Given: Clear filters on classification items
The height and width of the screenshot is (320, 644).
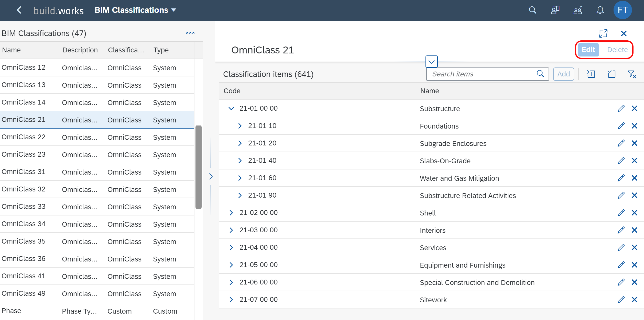Looking at the screenshot, I should point(632,74).
